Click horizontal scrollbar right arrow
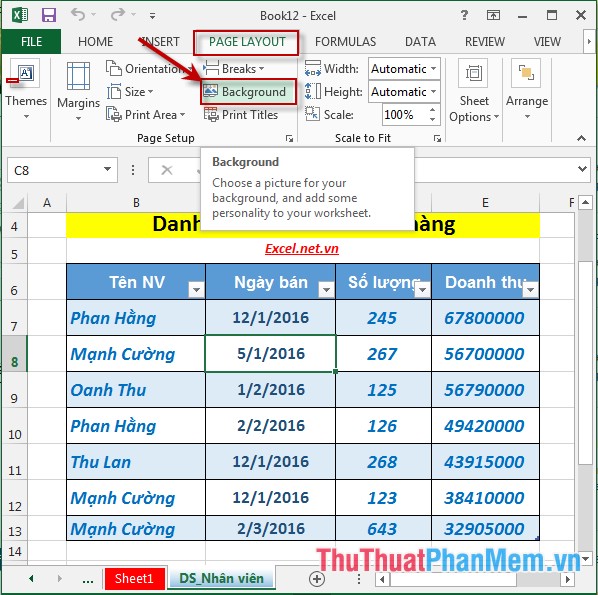This screenshot has width=598, height=595. (567, 579)
